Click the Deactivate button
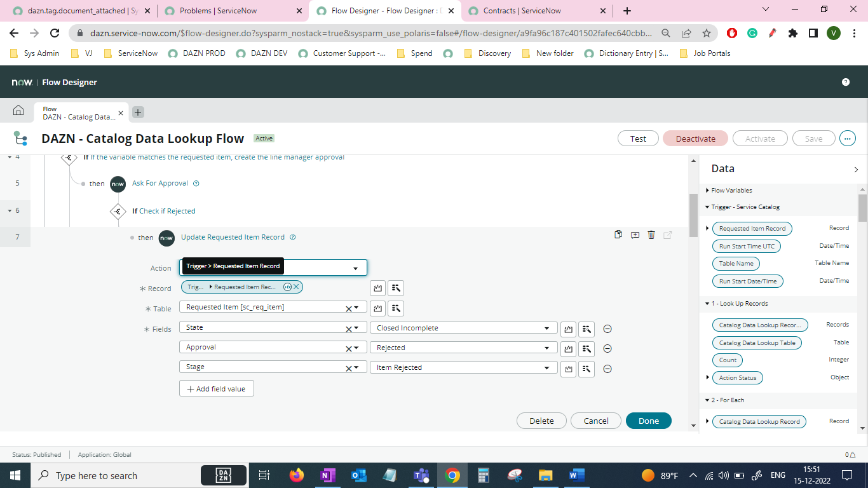Screen dimensions: 868x488 pyautogui.click(x=695, y=139)
